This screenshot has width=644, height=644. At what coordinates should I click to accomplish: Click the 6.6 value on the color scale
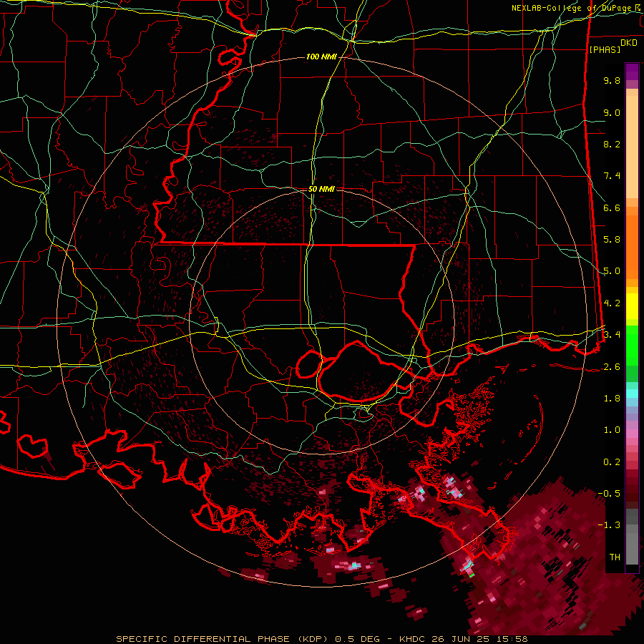pos(612,208)
